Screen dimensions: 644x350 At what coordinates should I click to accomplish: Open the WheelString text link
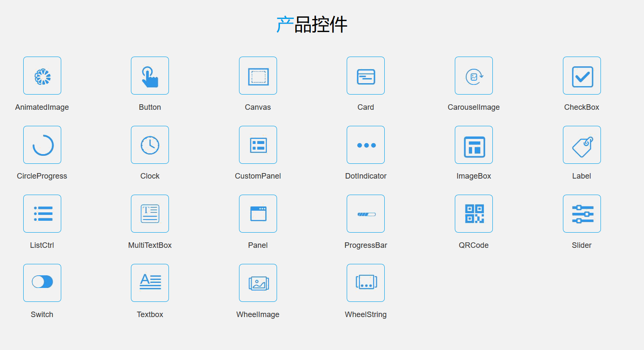[x=366, y=315]
